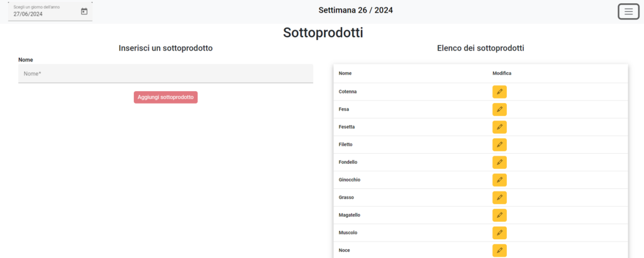Edit the Fesetta row via pencil icon
644x258 pixels.
499,127
